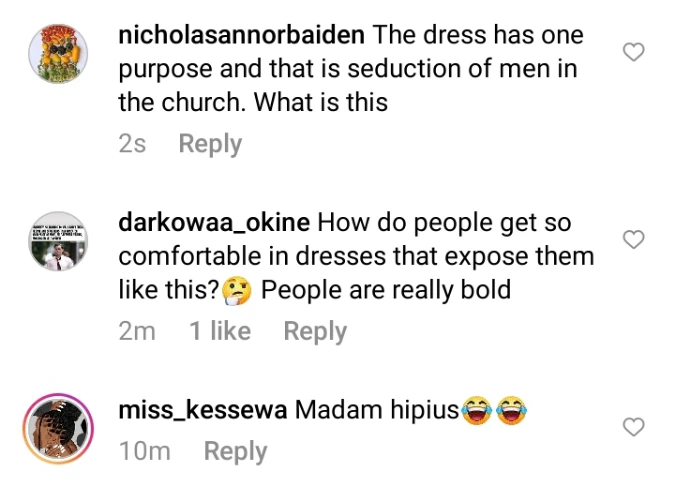This screenshot has width=675, height=484.
Task: Tap the thinking face emoji in darkowaa_okine's comment
Action: coord(235,291)
